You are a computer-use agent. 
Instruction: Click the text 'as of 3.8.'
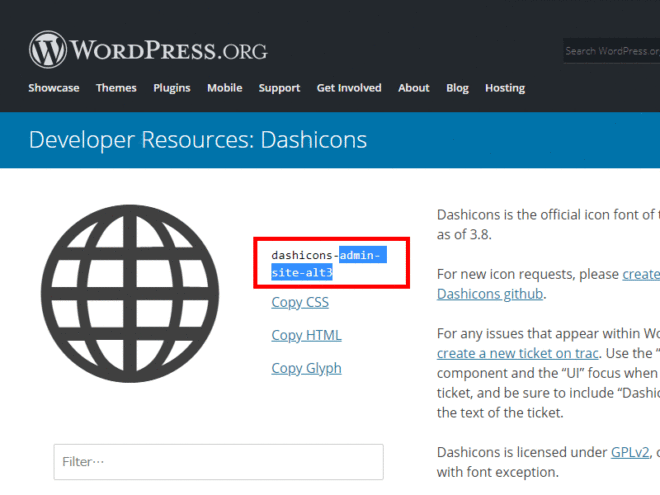(x=464, y=234)
